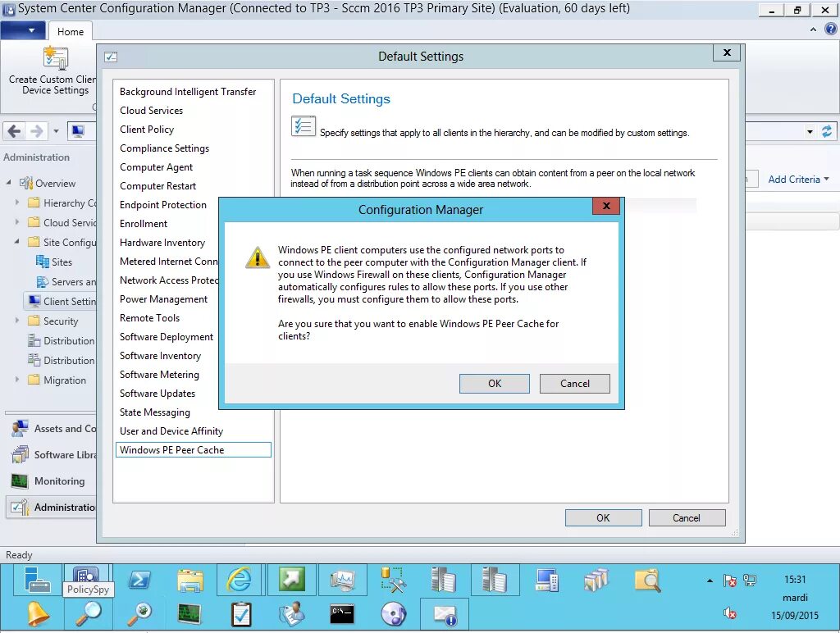
Task: Click the refresh icon in the address bar
Action: [x=827, y=131]
